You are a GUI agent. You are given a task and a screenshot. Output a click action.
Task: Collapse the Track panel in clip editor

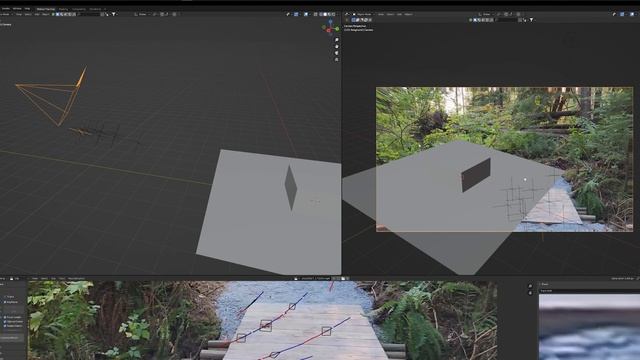[x=545, y=284]
